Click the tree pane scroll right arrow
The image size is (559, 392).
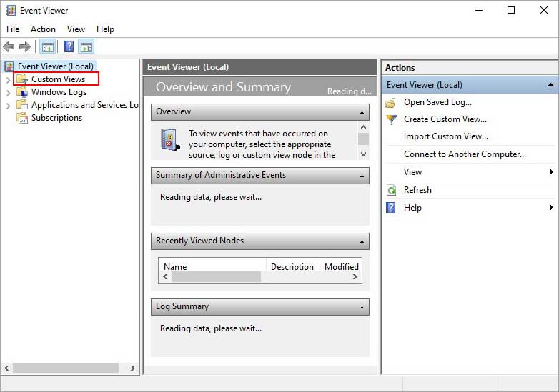coord(133,368)
